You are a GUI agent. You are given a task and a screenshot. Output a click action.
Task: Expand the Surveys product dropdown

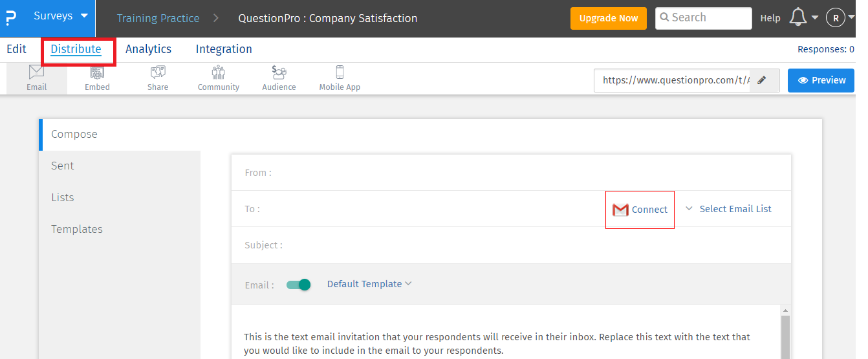coord(61,16)
